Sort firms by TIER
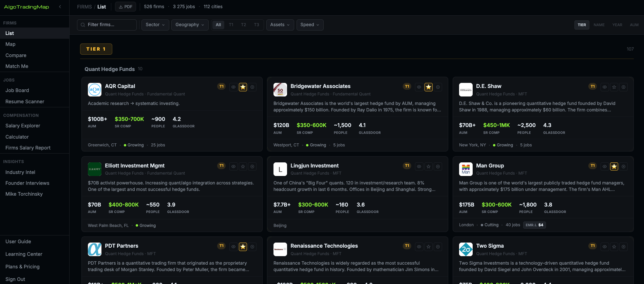The image size is (644, 284). click(x=582, y=25)
